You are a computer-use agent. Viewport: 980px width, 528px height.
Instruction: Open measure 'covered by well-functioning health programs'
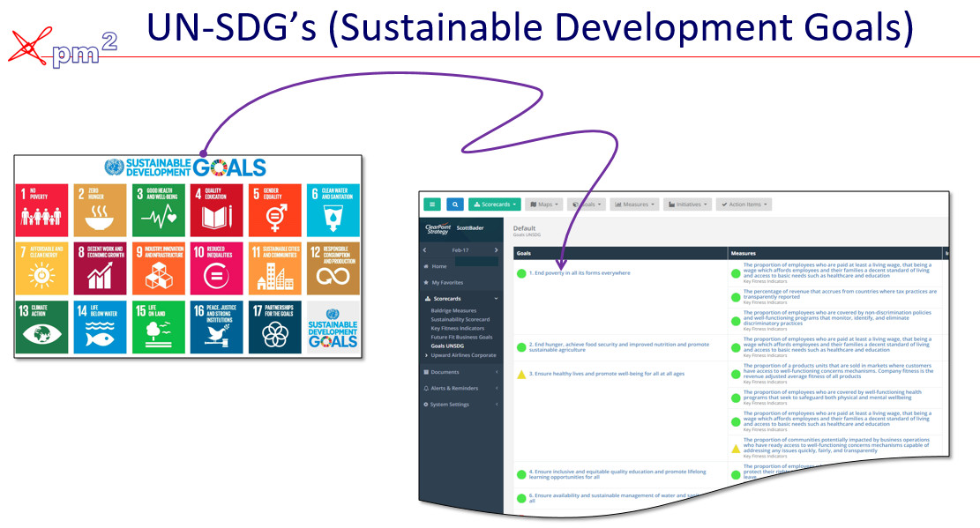click(x=833, y=395)
